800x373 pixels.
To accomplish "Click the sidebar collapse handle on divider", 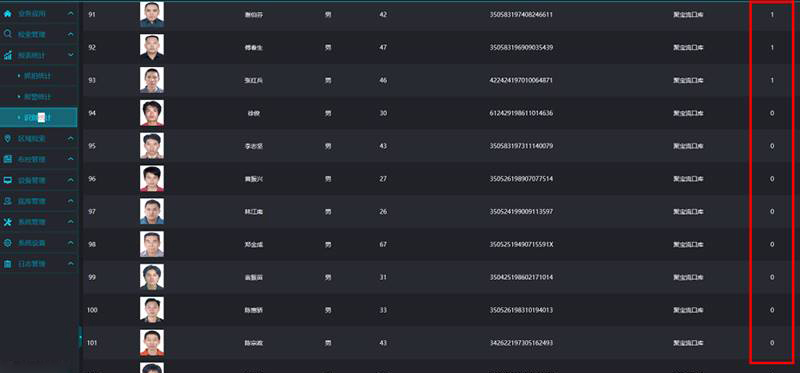I will 80,337.
